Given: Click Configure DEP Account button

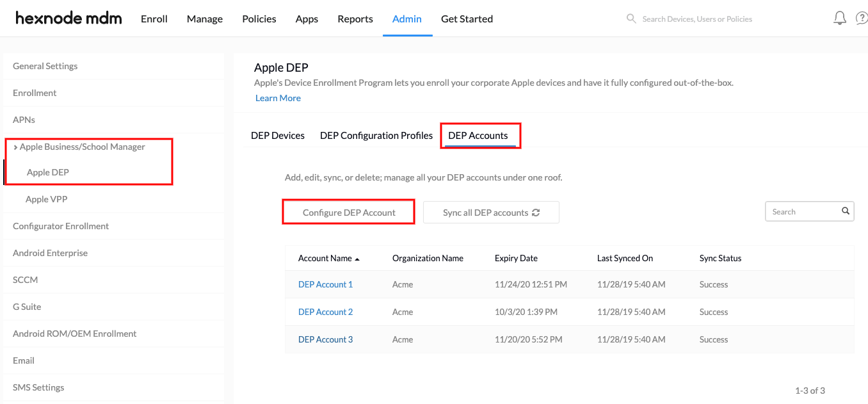Looking at the screenshot, I should click(x=349, y=212).
